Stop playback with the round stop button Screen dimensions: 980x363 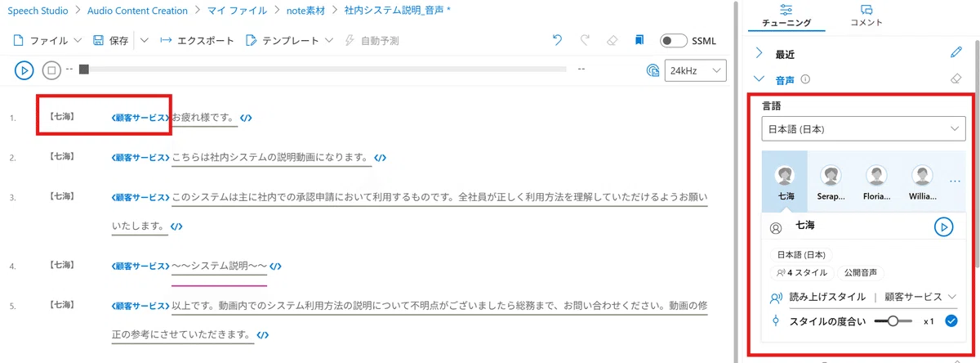point(51,70)
